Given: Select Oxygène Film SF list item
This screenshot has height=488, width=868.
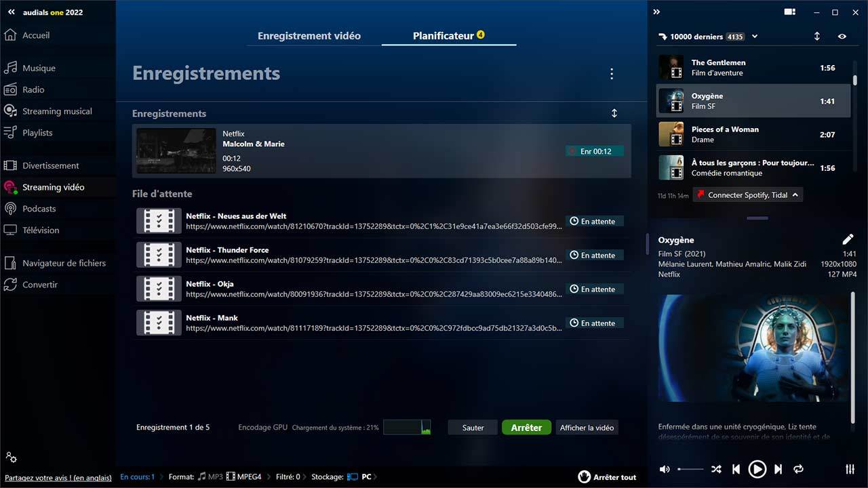Looking at the screenshot, I should point(753,101).
